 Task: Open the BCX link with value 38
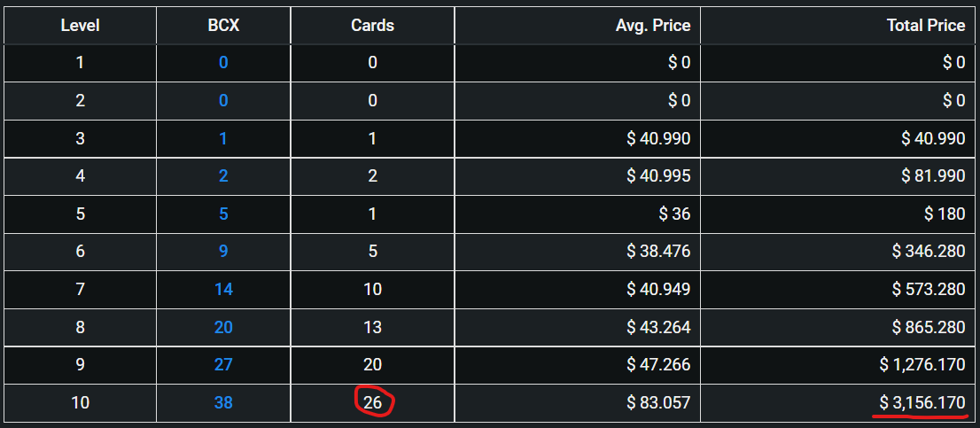pos(223,402)
